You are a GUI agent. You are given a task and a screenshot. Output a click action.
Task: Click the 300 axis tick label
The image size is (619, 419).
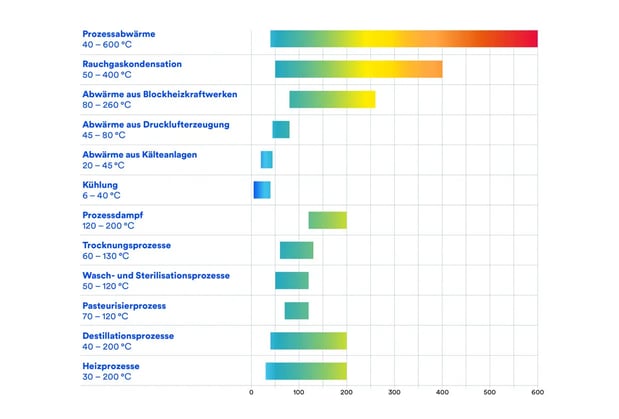pyautogui.click(x=394, y=391)
